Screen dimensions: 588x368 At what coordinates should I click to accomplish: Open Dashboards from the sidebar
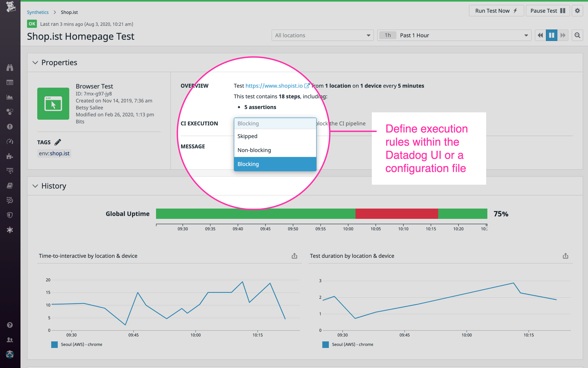[10, 97]
